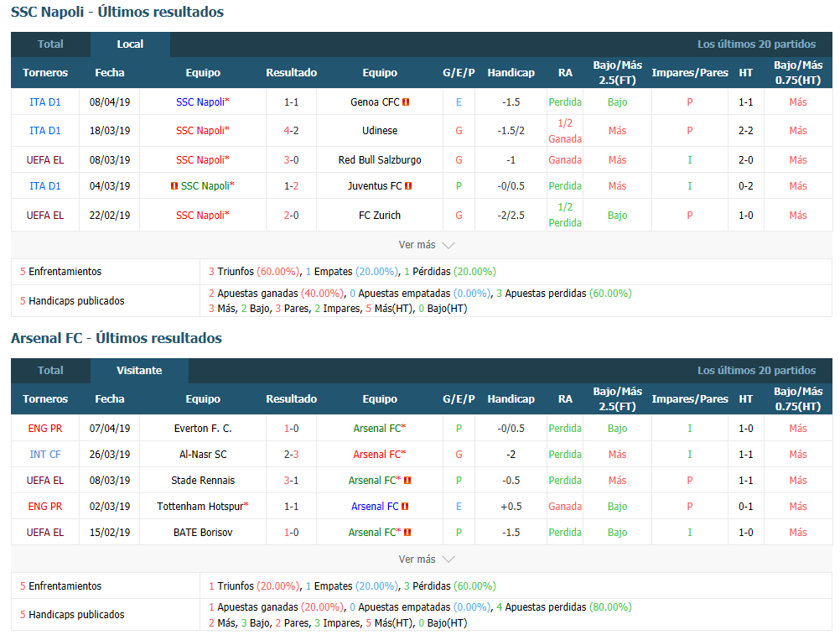Select the Visitante tab for Arsenal FC

point(139,371)
